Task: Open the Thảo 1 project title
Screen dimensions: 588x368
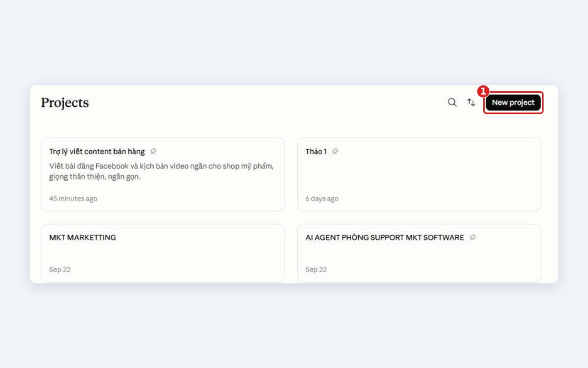Action: tap(316, 152)
